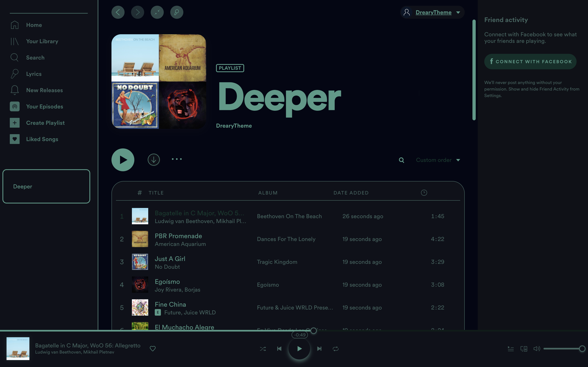Open the queue icon in the bottom bar
Viewport: 588px width, 367px height.
(511, 349)
